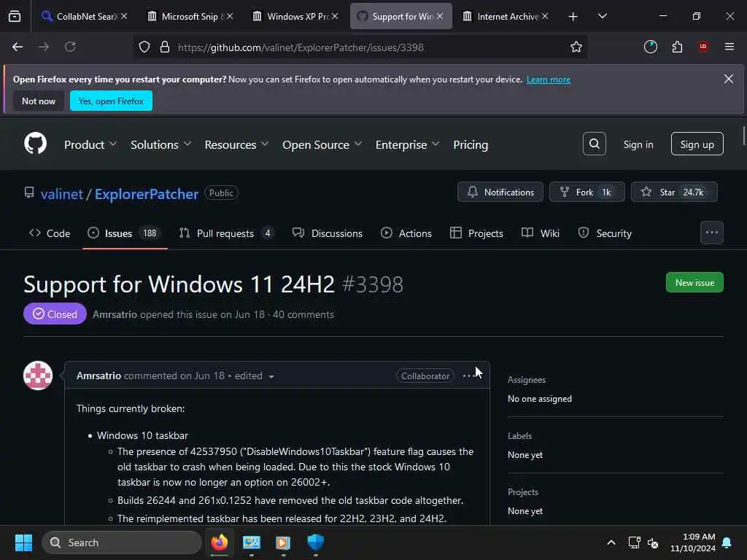The height and width of the screenshot is (560, 747).
Task: Open the Pricing page
Action: pyautogui.click(x=471, y=144)
